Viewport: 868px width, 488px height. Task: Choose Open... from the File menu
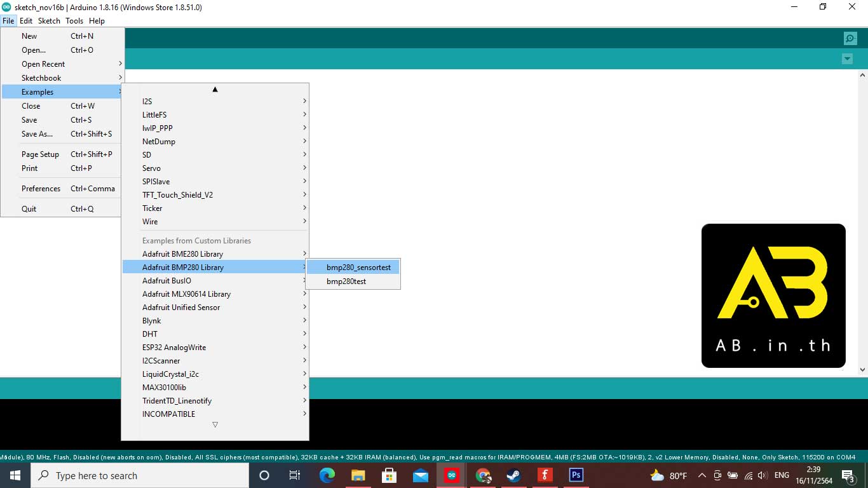click(62, 50)
